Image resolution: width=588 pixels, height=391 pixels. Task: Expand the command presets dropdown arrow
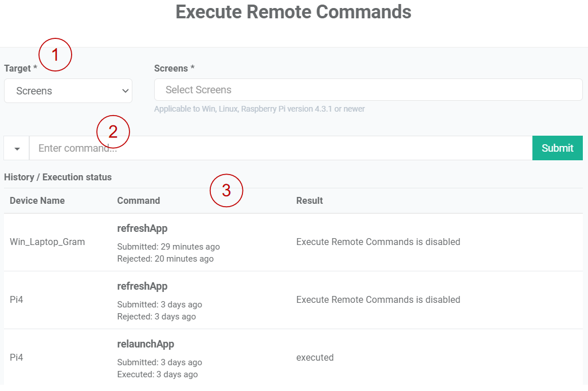coord(15,148)
